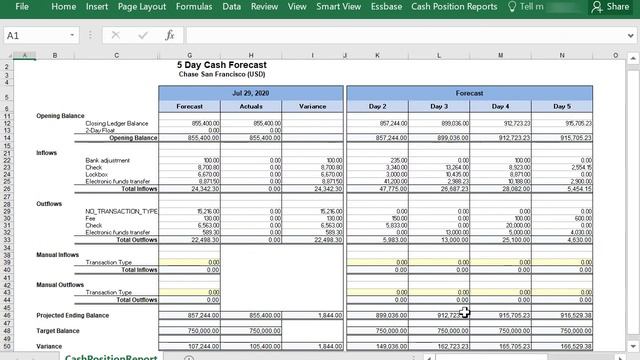Click Target Balance forecast 750,000.00
This screenshot has width=640, height=360.
click(189, 331)
